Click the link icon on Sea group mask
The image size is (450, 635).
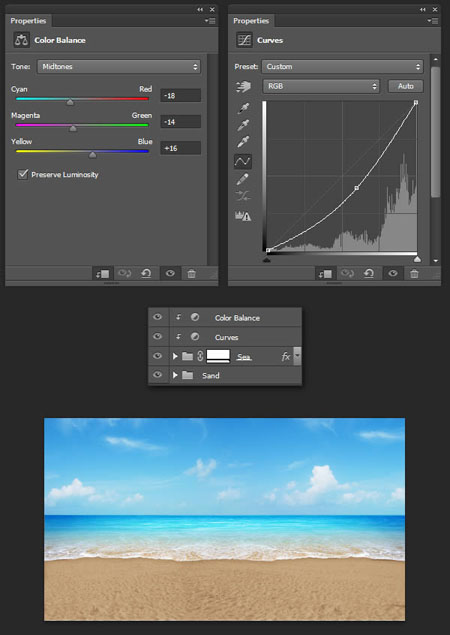[x=200, y=356]
